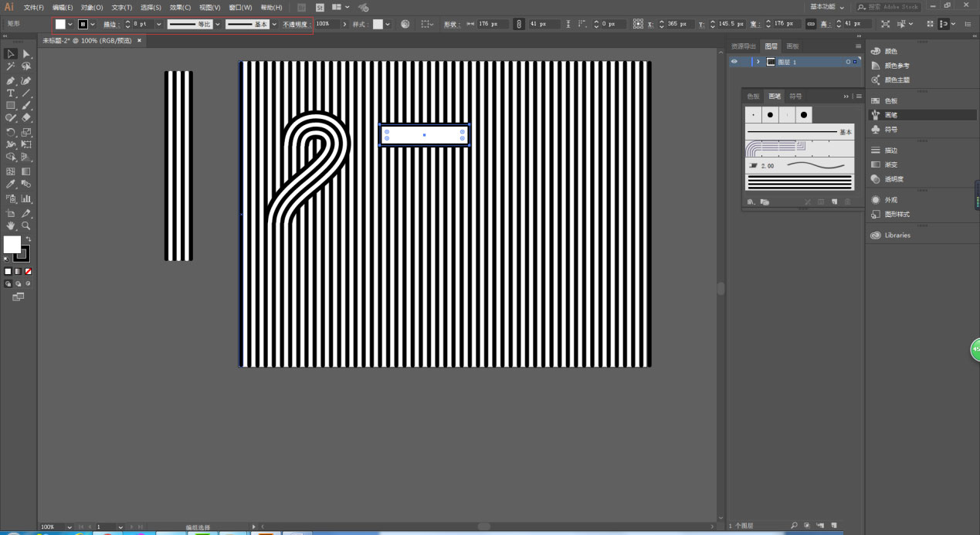
Task: Open the stroke color dropdown in control bar
Action: click(x=93, y=24)
